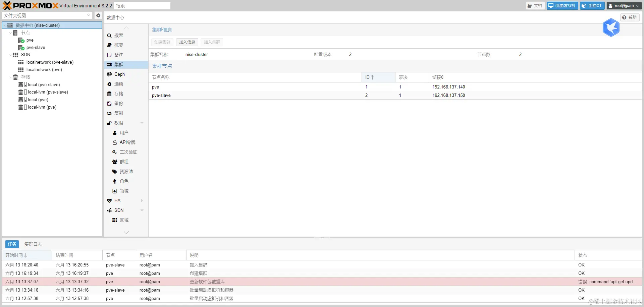Screen dimensions: 644x307
Task: Click the 创建虚拟机 button
Action: coord(562,6)
